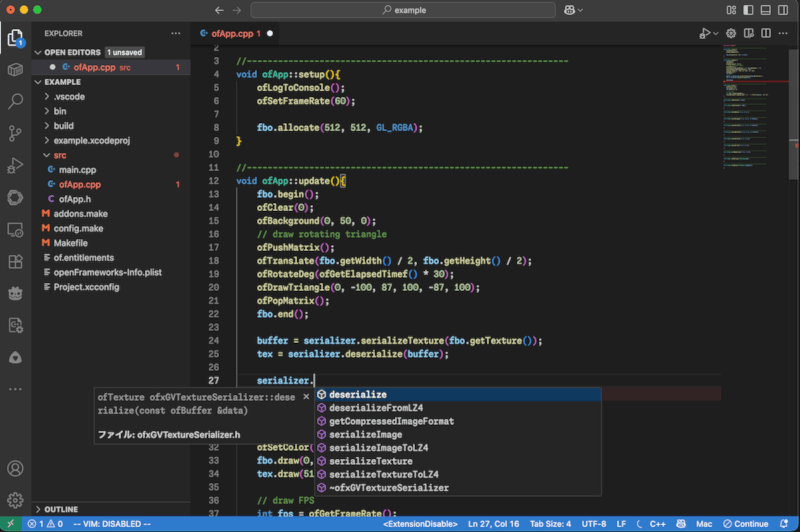Click the 'example' command center search box
The width and height of the screenshot is (800, 532).
point(403,10)
